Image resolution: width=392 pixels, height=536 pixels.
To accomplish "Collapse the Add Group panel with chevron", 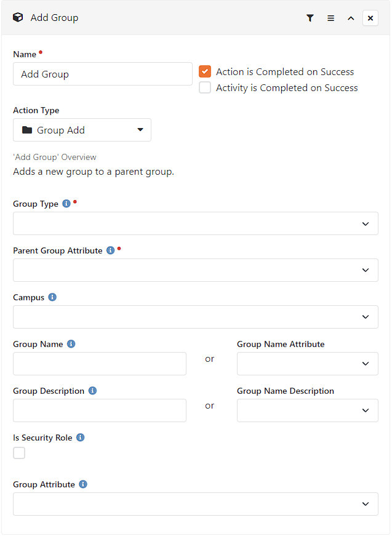I will click(351, 18).
